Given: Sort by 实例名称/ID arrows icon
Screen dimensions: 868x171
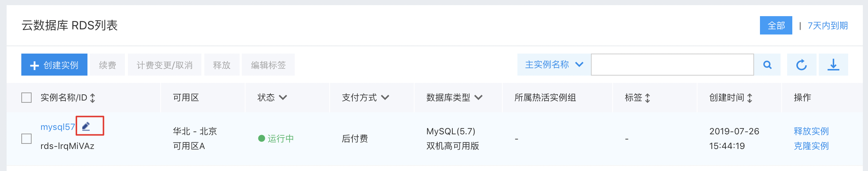Looking at the screenshot, I should click(93, 98).
